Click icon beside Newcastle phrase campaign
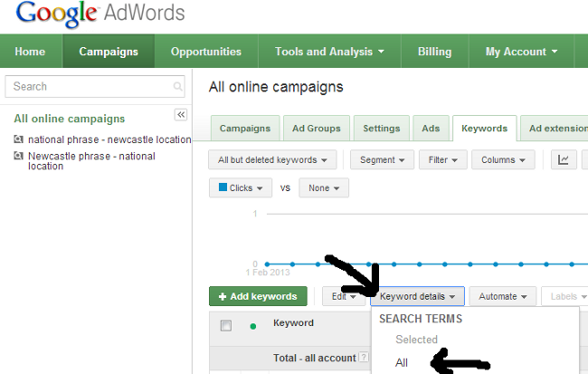The width and height of the screenshot is (588, 374). point(19,156)
